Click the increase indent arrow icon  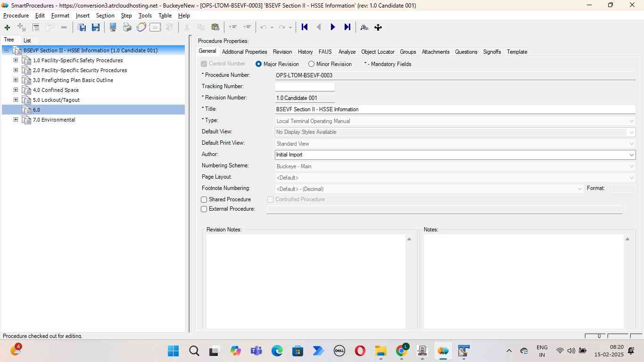pos(247,27)
